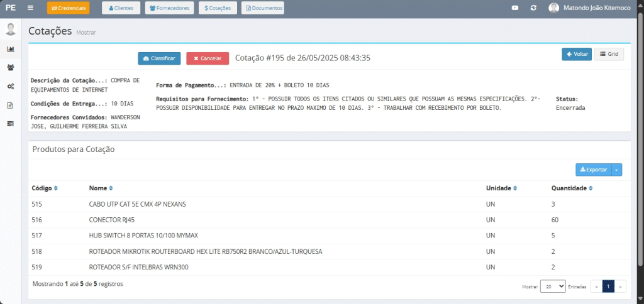Click quantity 5 cell
This screenshot has height=304, width=644.
point(553,236)
